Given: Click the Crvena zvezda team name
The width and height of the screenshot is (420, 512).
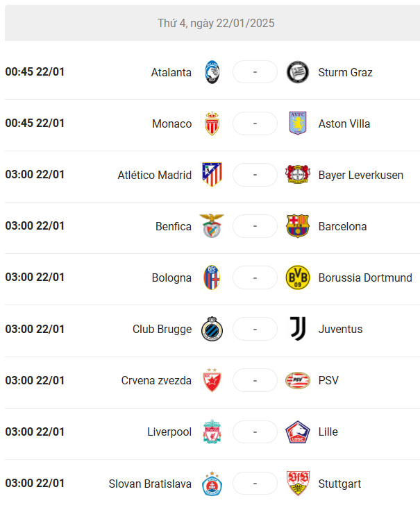Looking at the screenshot, I should tap(156, 380).
